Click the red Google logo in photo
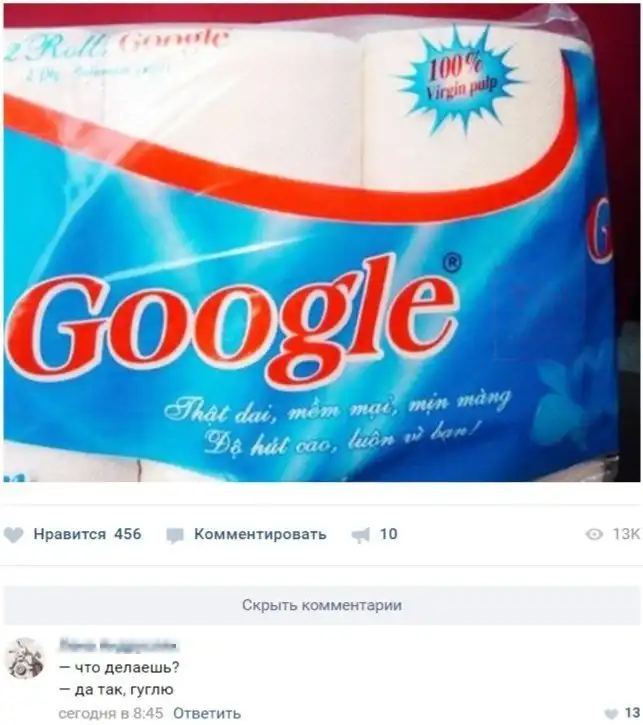 click(x=231, y=323)
